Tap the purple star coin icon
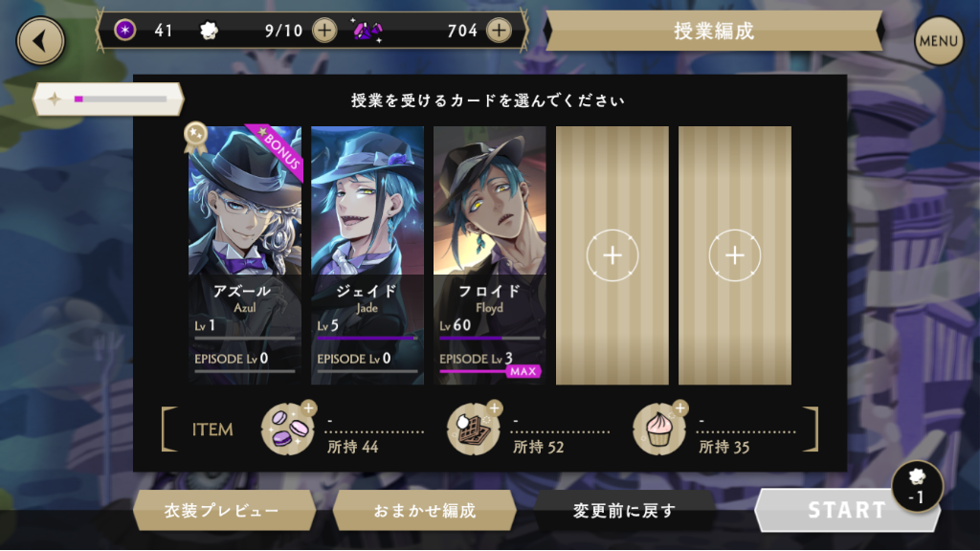 click(125, 30)
